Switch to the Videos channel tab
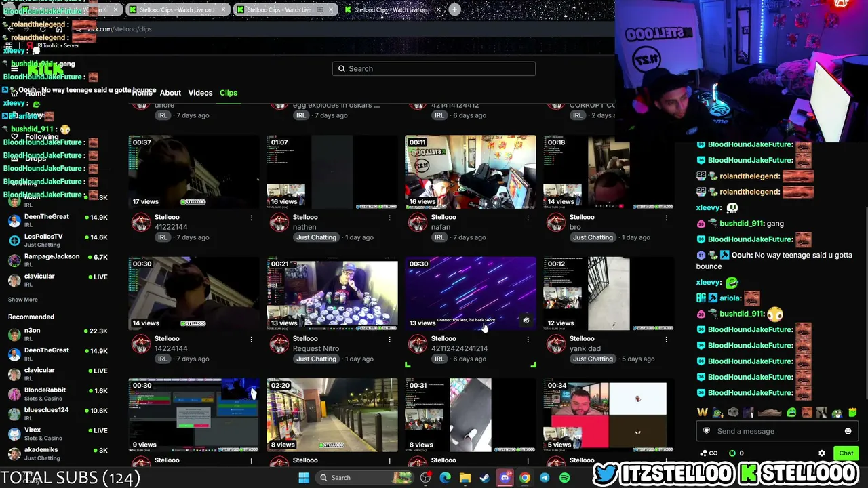The height and width of the screenshot is (488, 868). pyautogui.click(x=200, y=93)
